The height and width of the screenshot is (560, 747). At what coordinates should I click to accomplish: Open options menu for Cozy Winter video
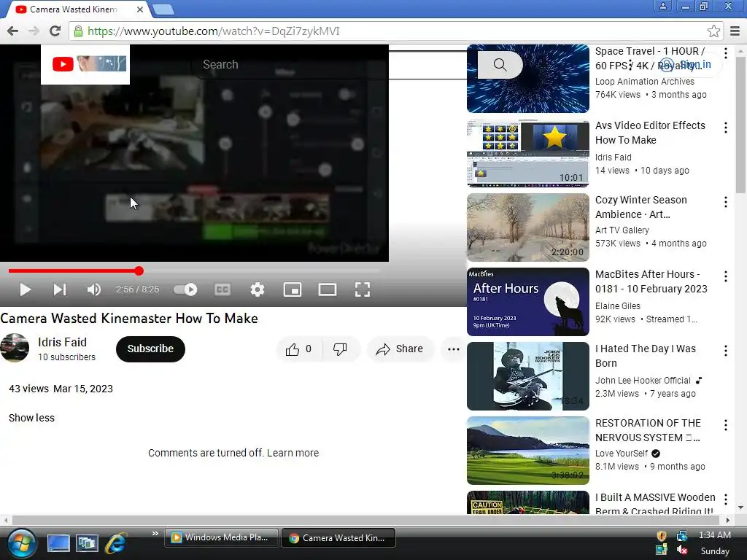click(726, 202)
